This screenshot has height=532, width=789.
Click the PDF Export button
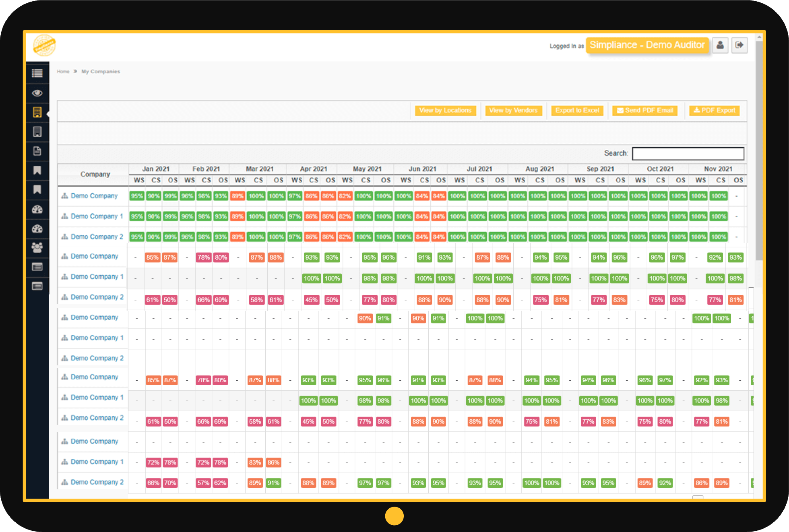[x=715, y=110]
